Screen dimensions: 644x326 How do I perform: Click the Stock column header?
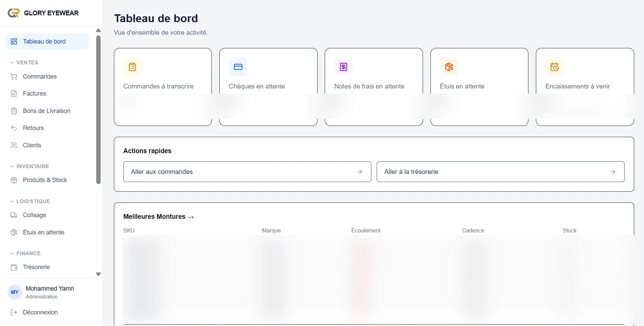570,231
